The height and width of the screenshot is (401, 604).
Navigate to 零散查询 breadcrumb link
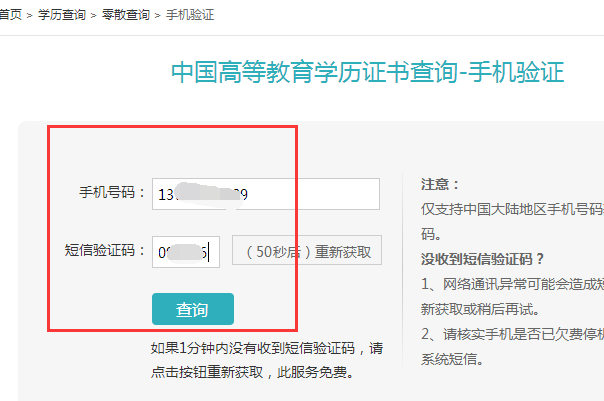(126, 15)
